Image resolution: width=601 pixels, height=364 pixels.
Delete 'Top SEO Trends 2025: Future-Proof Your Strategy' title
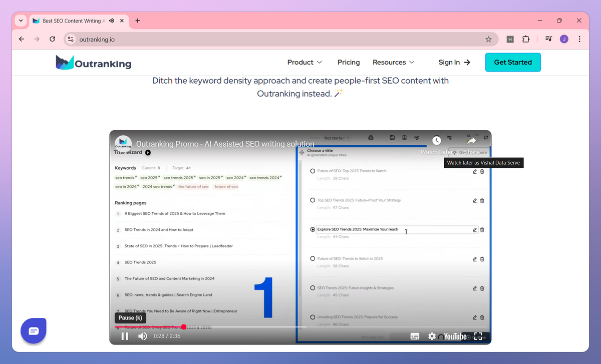click(482, 201)
